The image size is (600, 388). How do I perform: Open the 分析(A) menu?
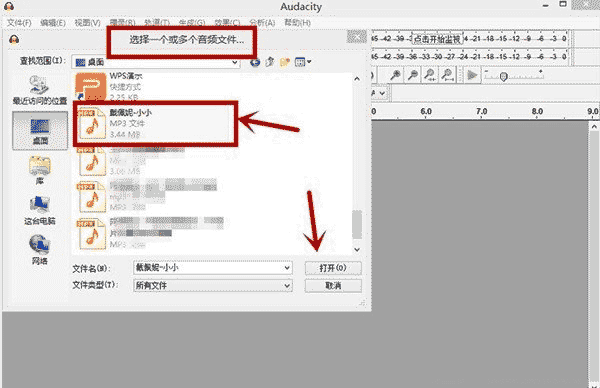[x=262, y=23]
